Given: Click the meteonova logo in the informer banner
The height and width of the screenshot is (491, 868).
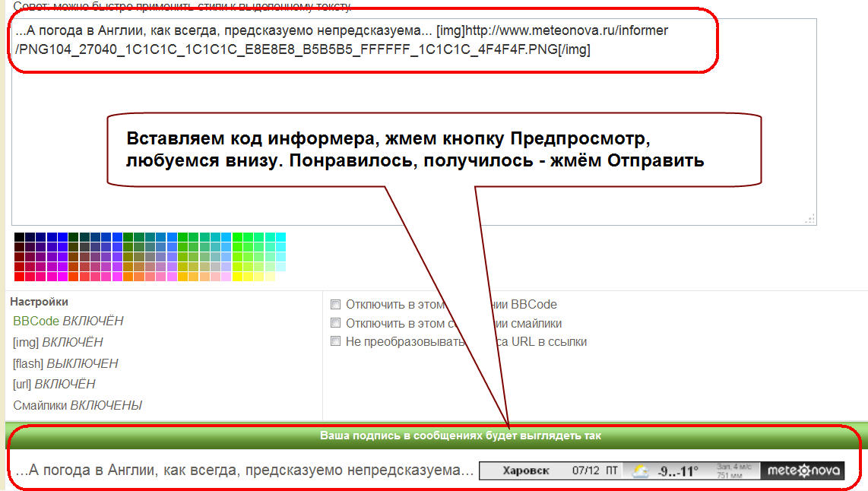Looking at the screenshot, I should click(803, 471).
